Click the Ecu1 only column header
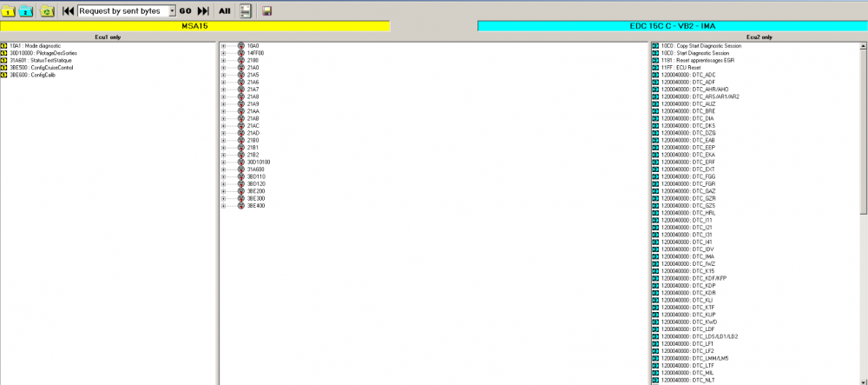The width and height of the screenshot is (868, 385). tap(108, 37)
